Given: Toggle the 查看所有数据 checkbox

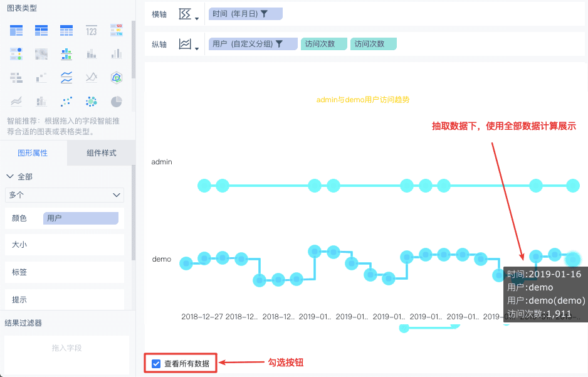Looking at the screenshot, I should [156, 363].
